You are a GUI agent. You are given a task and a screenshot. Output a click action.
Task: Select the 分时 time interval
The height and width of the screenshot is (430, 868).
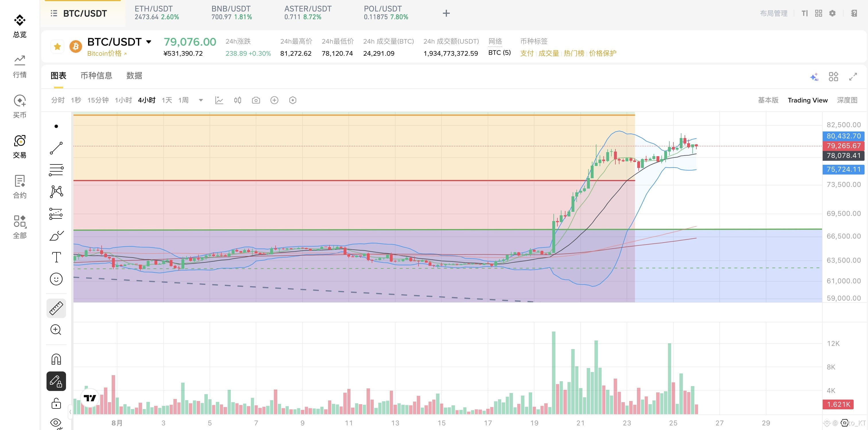pyautogui.click(x=58, y=100)
